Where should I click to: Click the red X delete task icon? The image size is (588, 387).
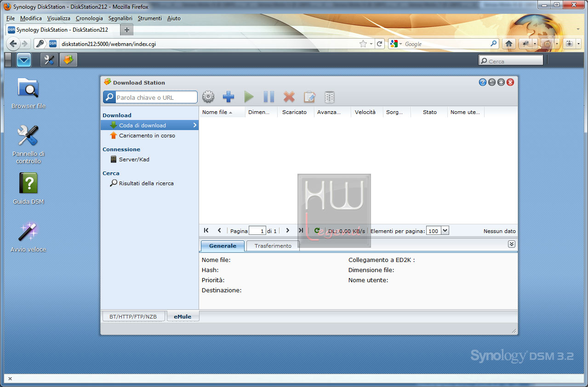tap(289, 97)
